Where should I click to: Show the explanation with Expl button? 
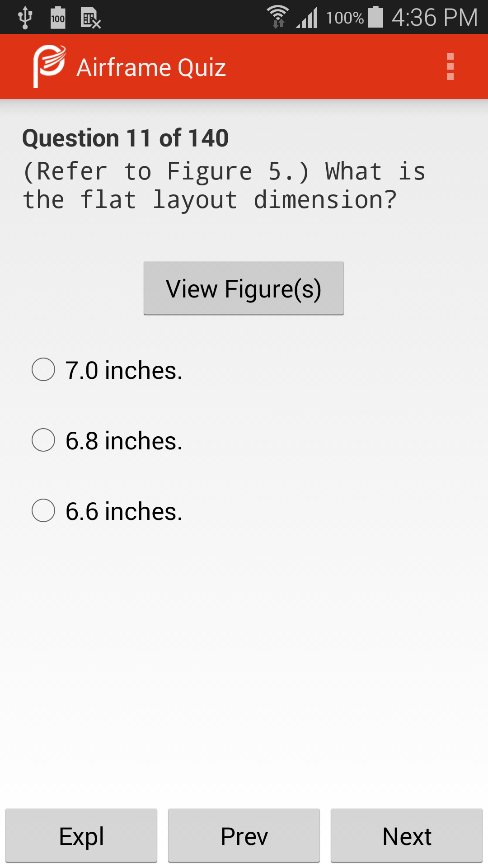pos(81,836)
